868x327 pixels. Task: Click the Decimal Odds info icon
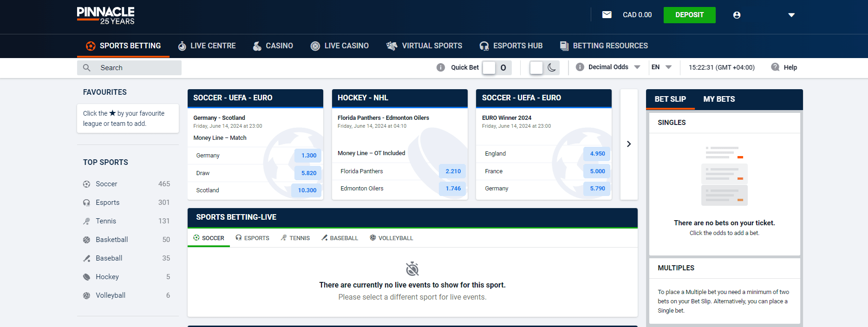tap(580, 67)
